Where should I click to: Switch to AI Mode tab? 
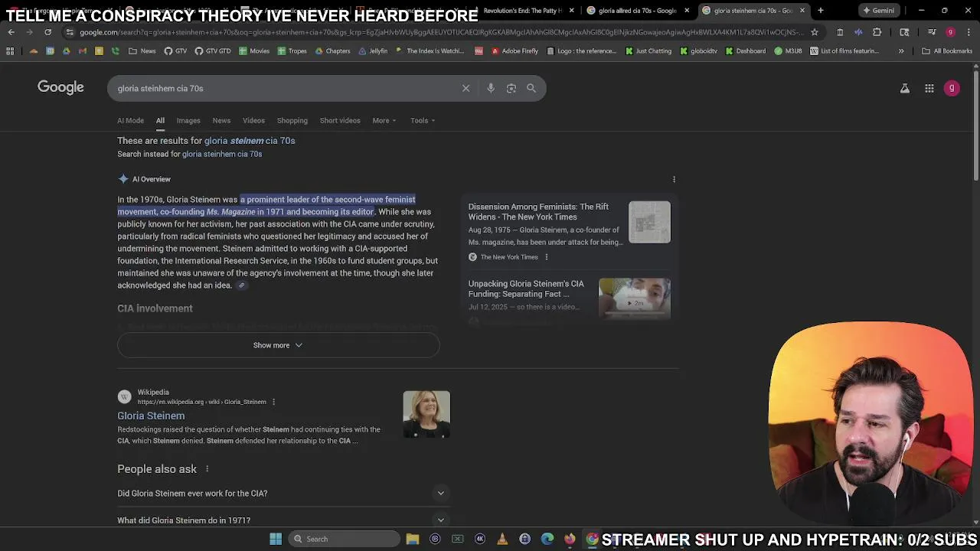(x=130, y=120)
